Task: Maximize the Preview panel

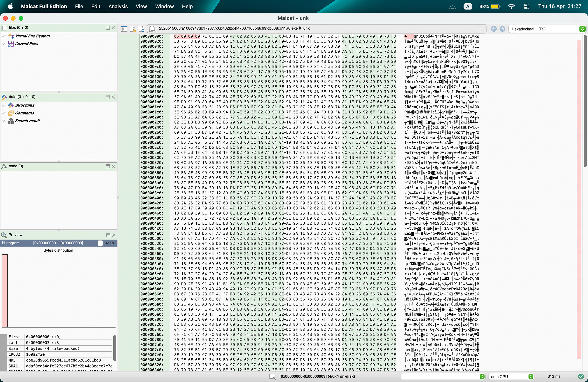Action: [x=108, y=235]
